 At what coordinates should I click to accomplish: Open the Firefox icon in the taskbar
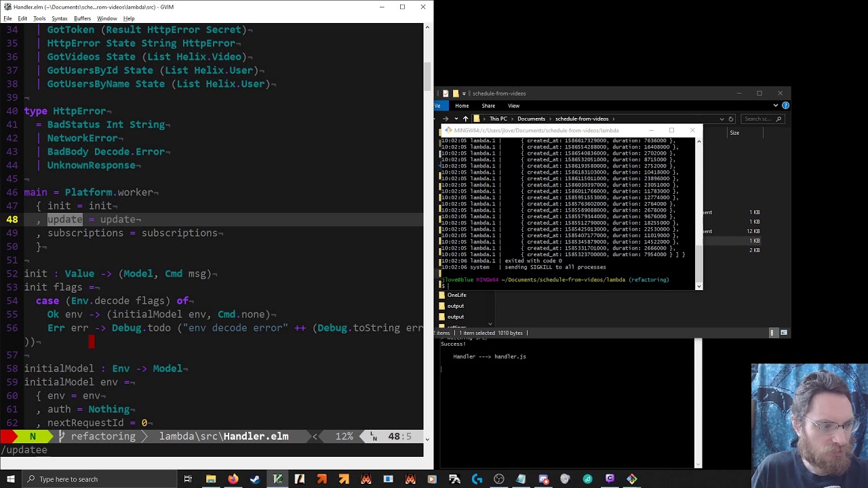[x=233, y=479]
